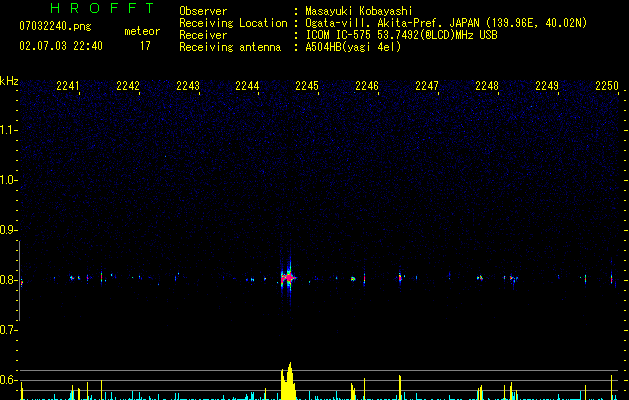
Task: Click the 2250 time marker
Action: tap(607, 86)
